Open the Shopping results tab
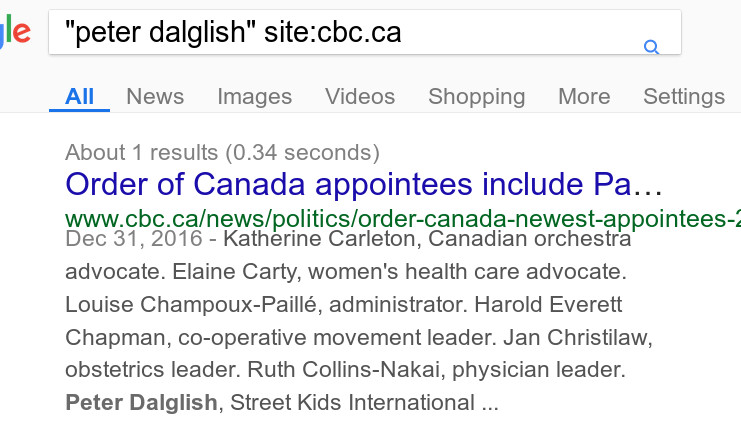The width and height of the screenshot is (741, 442). pos(476,97)
